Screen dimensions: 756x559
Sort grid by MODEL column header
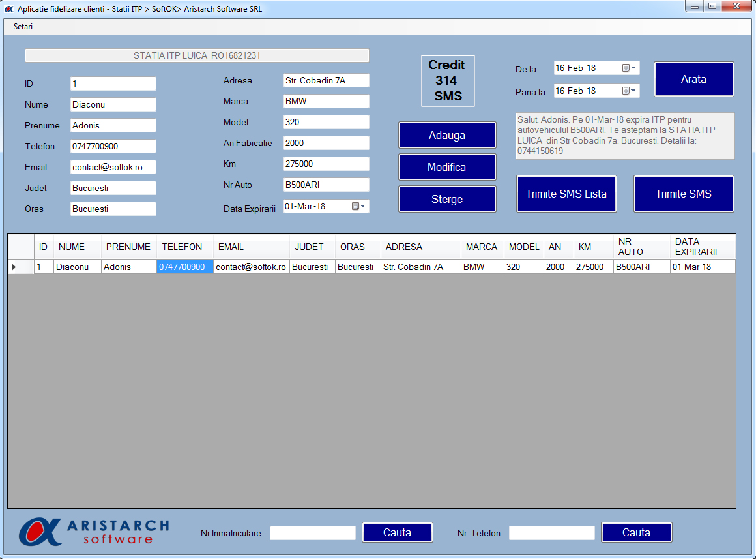tap(523, 247)
